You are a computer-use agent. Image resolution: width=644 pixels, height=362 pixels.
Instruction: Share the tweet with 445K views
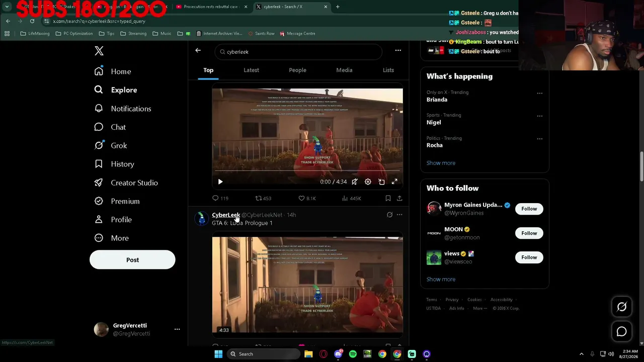pyautogui.click(x=399, y=199)
